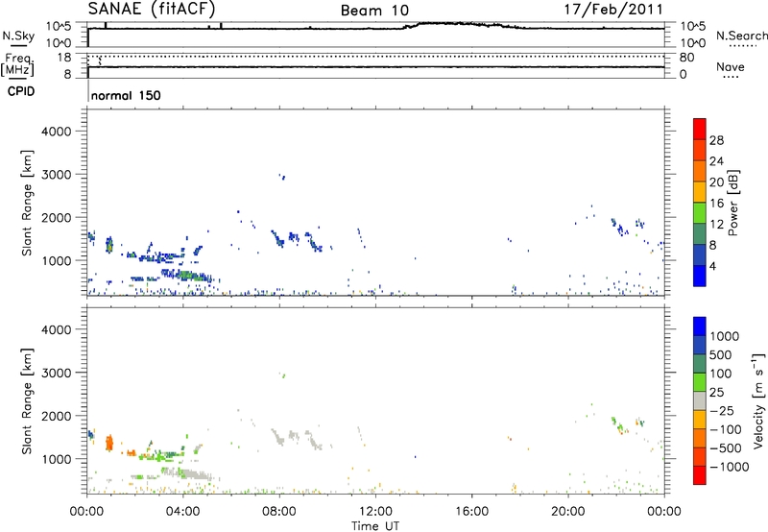Click the 12:00 time axis label
768x532 pixels.
375,512
